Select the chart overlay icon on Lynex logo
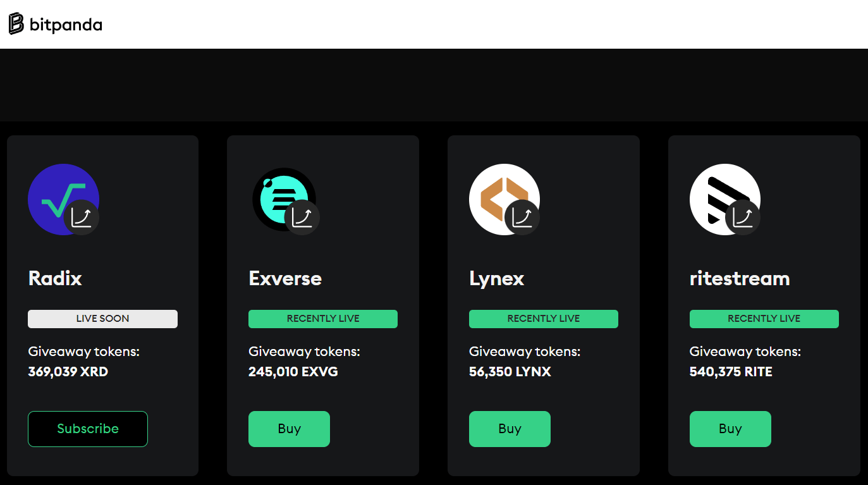The image size is (868, 485). (x=523, y=217)
